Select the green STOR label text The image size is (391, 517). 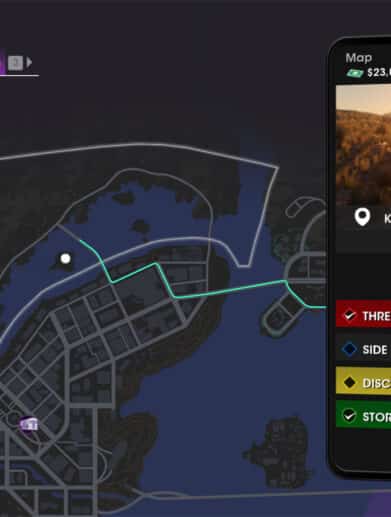point(376,417)
